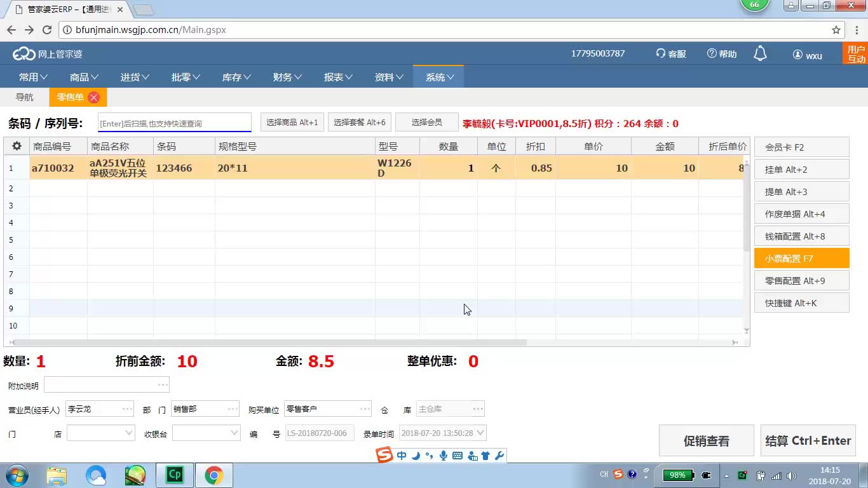Click the Chrome taskbar icon

214,475
